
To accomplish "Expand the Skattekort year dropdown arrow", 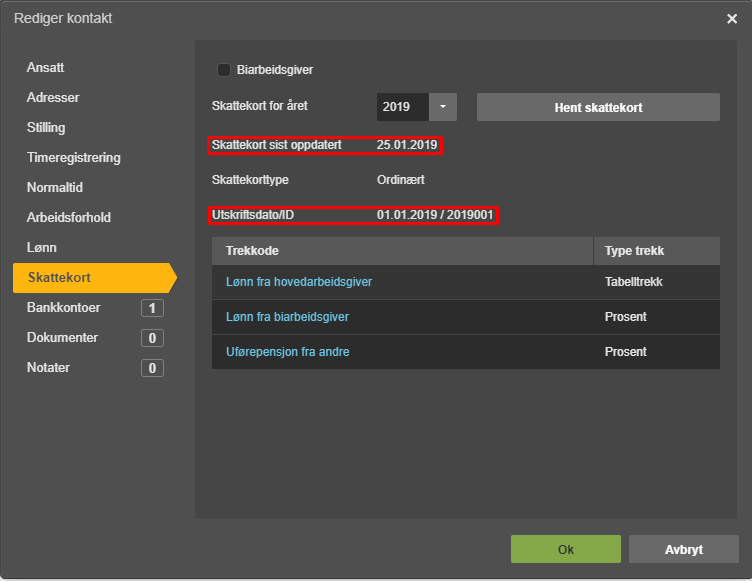I will [x=443, y=107].
